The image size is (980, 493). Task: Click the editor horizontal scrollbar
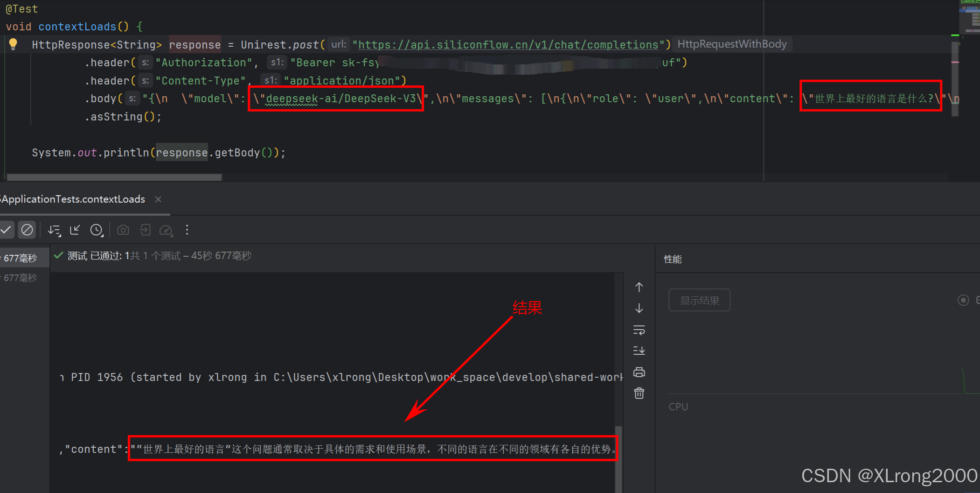pyautogui.click(x=114, y=177)
